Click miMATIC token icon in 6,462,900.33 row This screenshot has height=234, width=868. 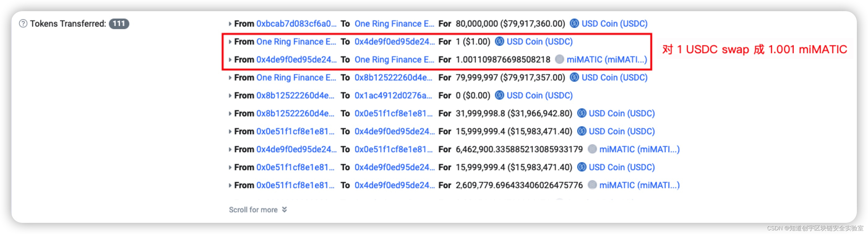coord(592,149)
